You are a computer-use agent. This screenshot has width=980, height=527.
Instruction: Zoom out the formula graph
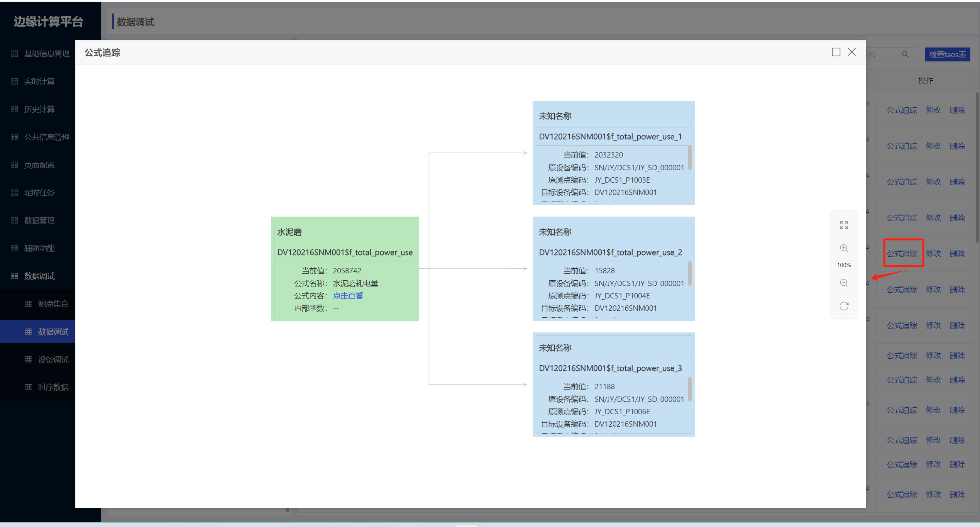point(844,283)
